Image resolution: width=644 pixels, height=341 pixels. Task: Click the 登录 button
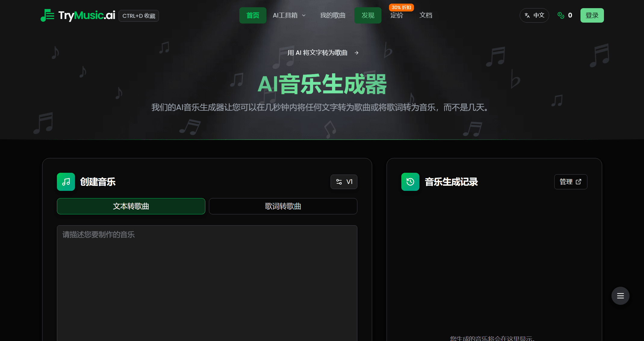[592, 15]
